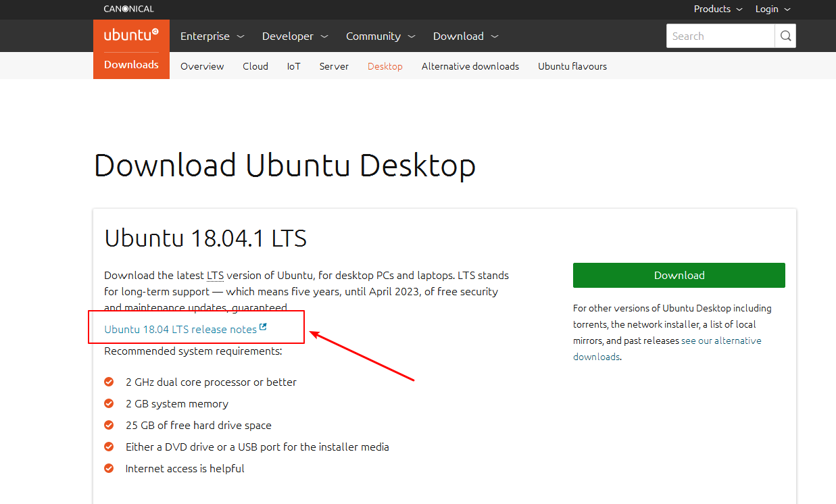Screen dimensions: 836x504
Task: Click the checkmark icon near Internet access line
Action: click(109, 468)
